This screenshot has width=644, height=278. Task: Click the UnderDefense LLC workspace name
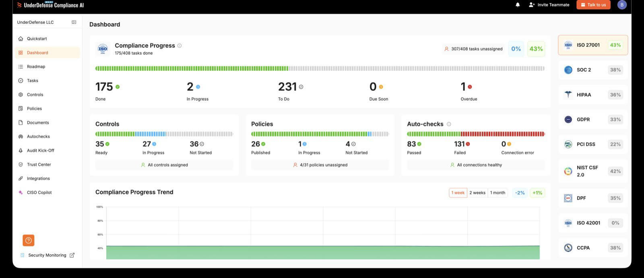click(35, 22)
